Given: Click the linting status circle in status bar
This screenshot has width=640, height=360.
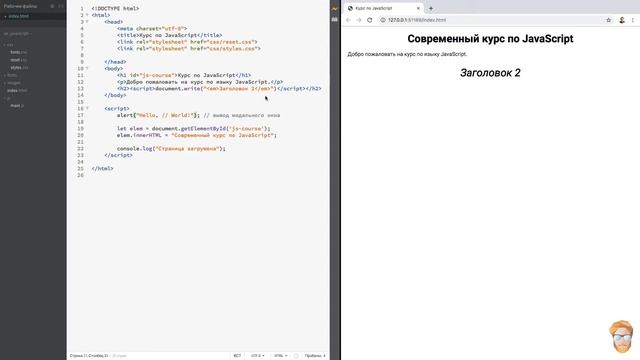Looking at the screenshot, I should click(x=296, y=356).
